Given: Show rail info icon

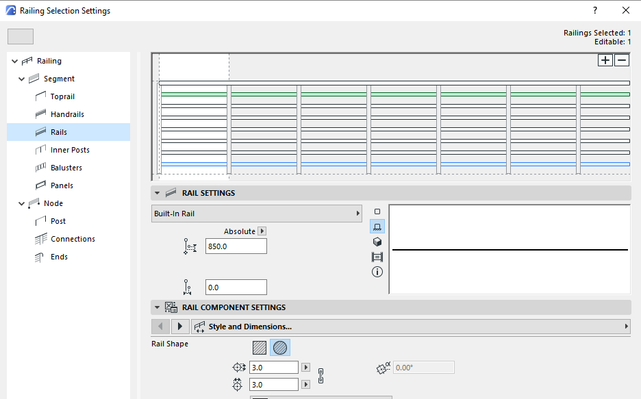Looking at the screenshot, I should click(377, 272).
